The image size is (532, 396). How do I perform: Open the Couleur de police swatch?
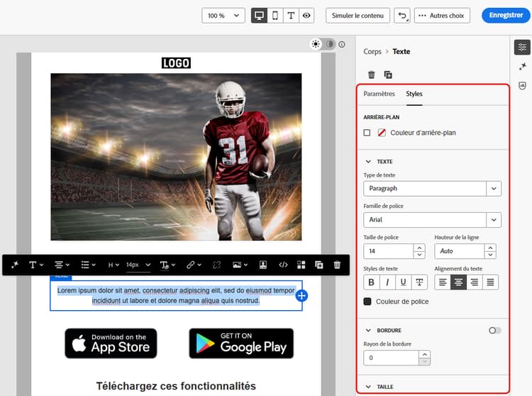pos(367,302)
